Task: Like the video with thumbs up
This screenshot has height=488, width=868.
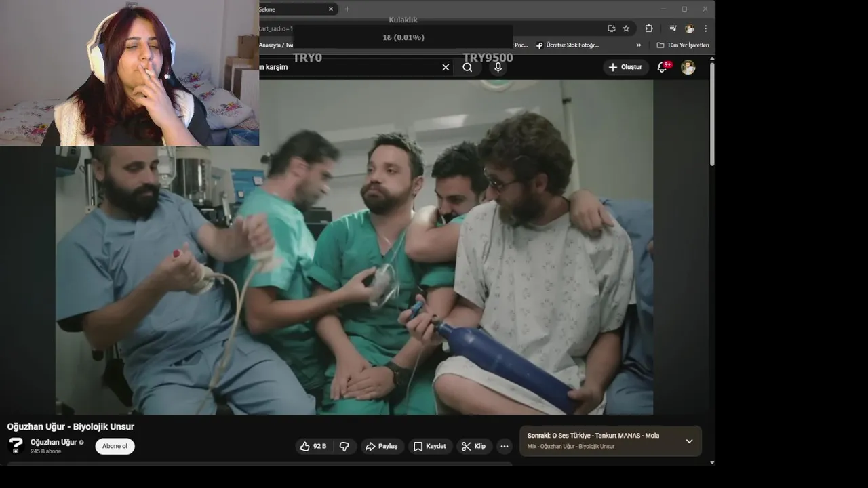Action: coord(313,446)
